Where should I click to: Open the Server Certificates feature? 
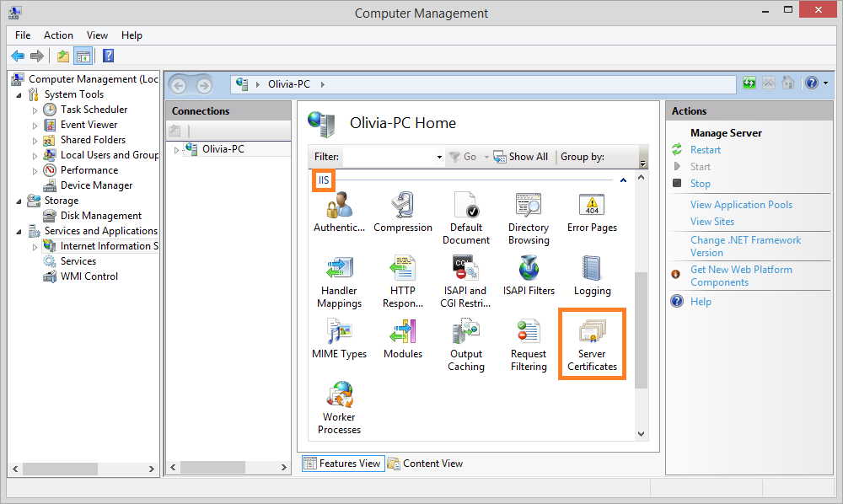click(592, 344)
